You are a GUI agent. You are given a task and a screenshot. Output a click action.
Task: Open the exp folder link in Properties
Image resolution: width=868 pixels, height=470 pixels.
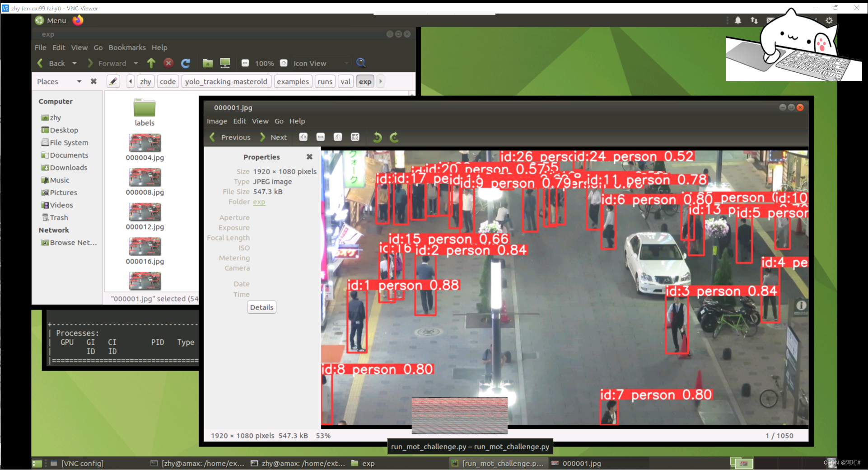coord(259,202)
